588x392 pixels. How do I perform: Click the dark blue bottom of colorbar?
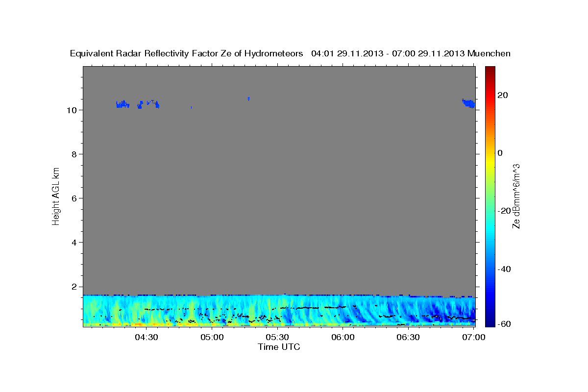point(490,322)
